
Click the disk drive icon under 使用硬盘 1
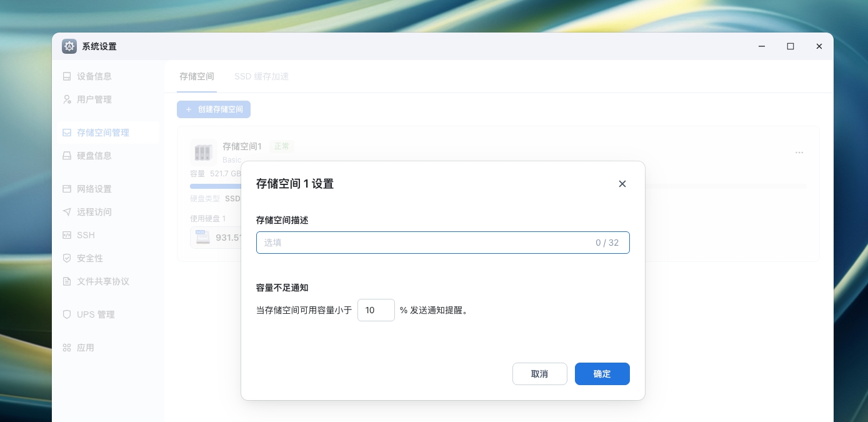click(x=202, y=237)
